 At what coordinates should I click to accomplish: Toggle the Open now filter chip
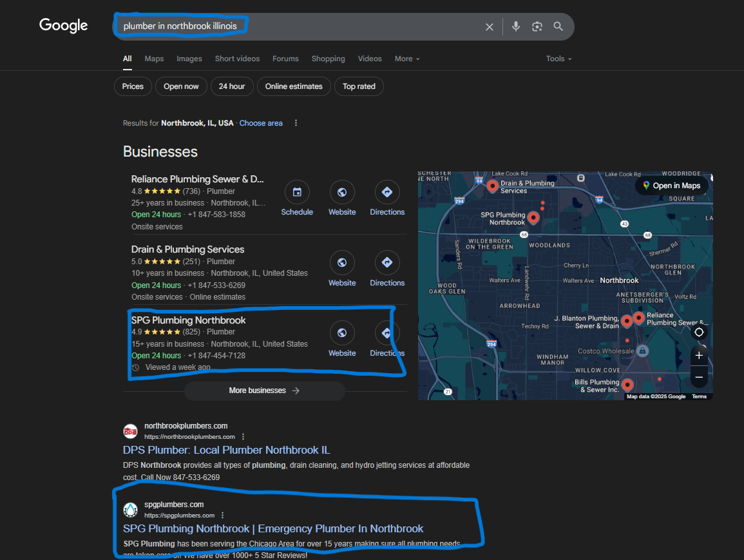click(181, 86)
